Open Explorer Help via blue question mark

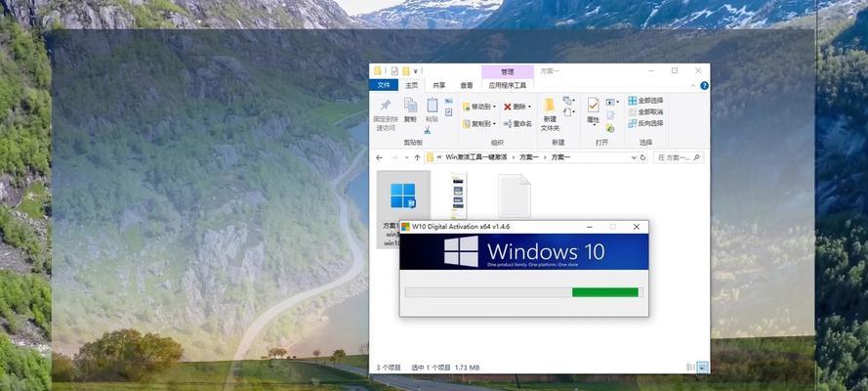tap(704, 86)
